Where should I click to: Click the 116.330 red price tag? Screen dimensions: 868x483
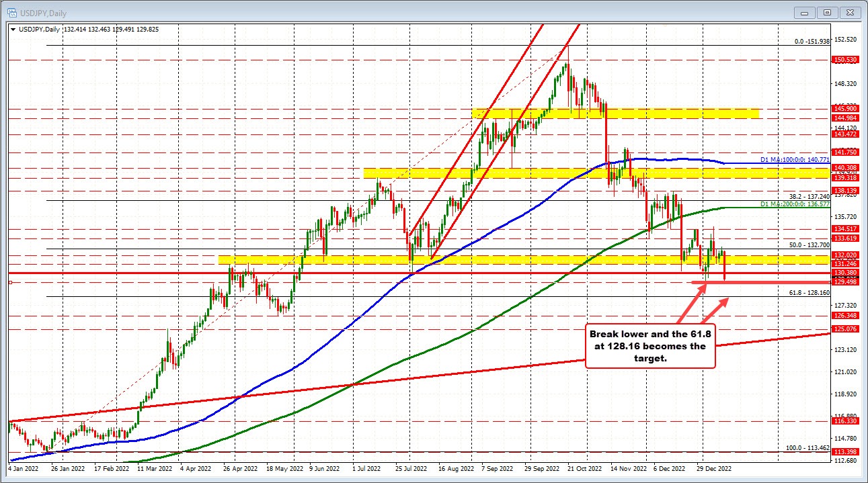(x=844, y=421)
